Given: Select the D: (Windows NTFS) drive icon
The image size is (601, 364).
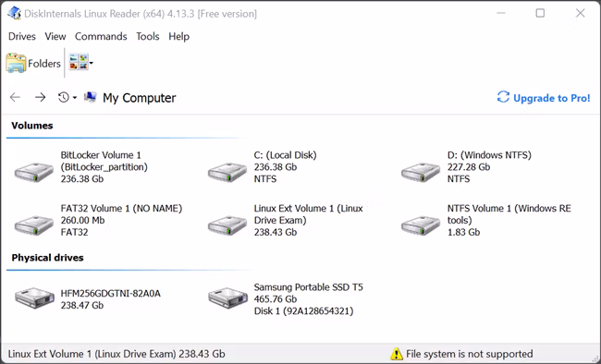Looking at the screenshot, I should click(421, 173).
